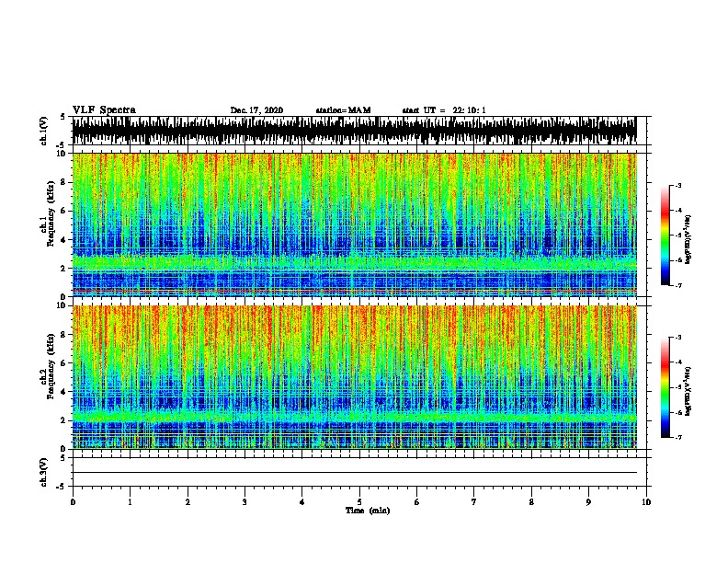Select the date label "Dec. 17, 2020"

[256, 110]
